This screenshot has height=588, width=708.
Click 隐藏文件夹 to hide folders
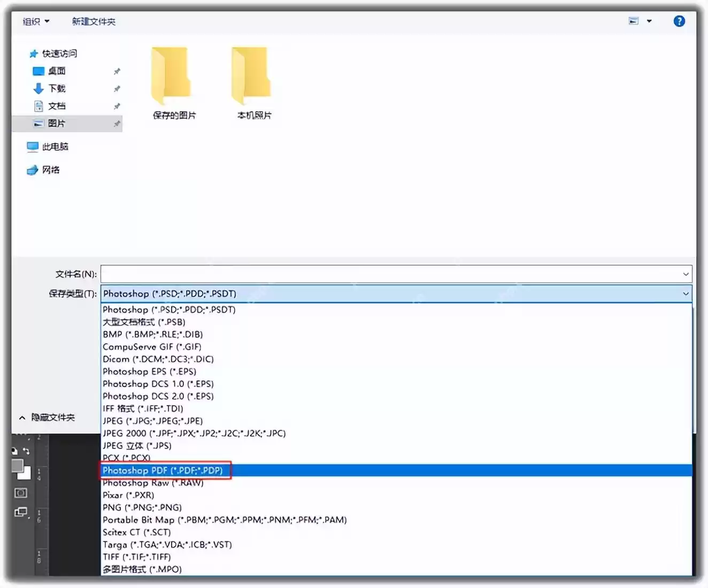52,417
